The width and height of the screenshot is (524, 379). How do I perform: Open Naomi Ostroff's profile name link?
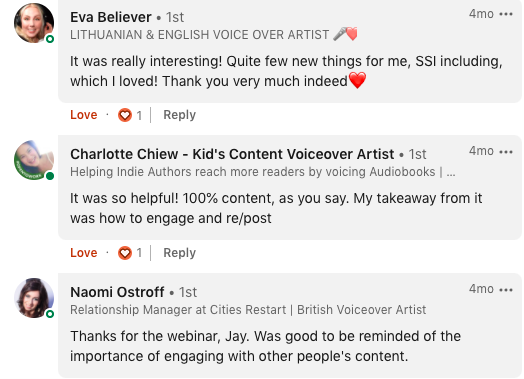(117, 292)
